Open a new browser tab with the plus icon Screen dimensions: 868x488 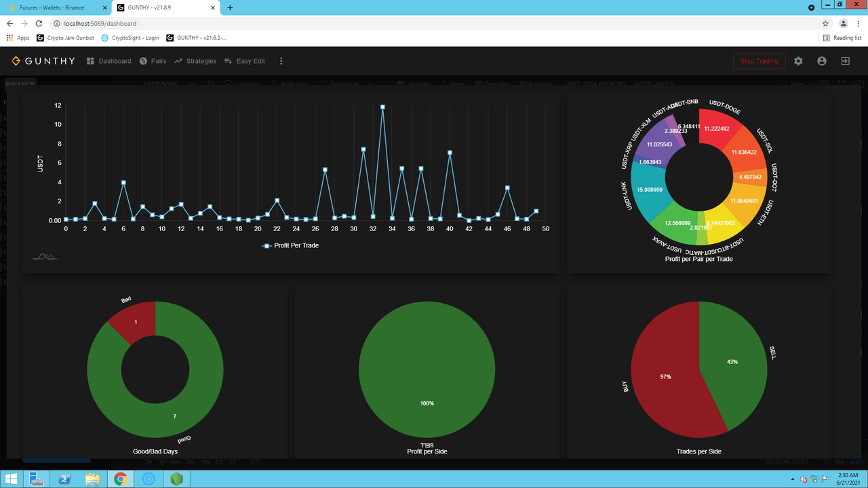[x=230, y=7]
